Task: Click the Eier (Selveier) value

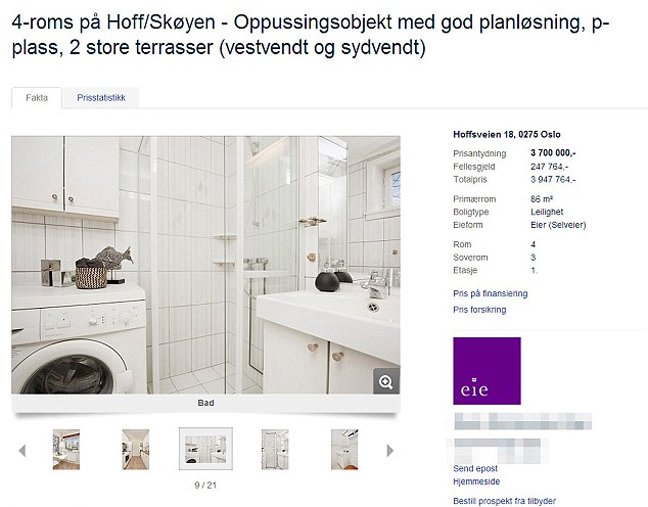Action: click(x=558, y=225)
